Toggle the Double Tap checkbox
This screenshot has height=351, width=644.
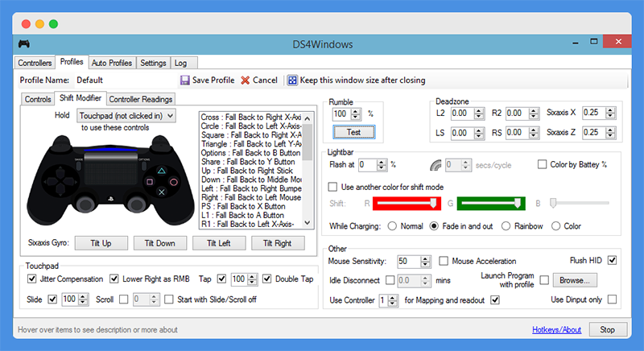click(267, 279)
